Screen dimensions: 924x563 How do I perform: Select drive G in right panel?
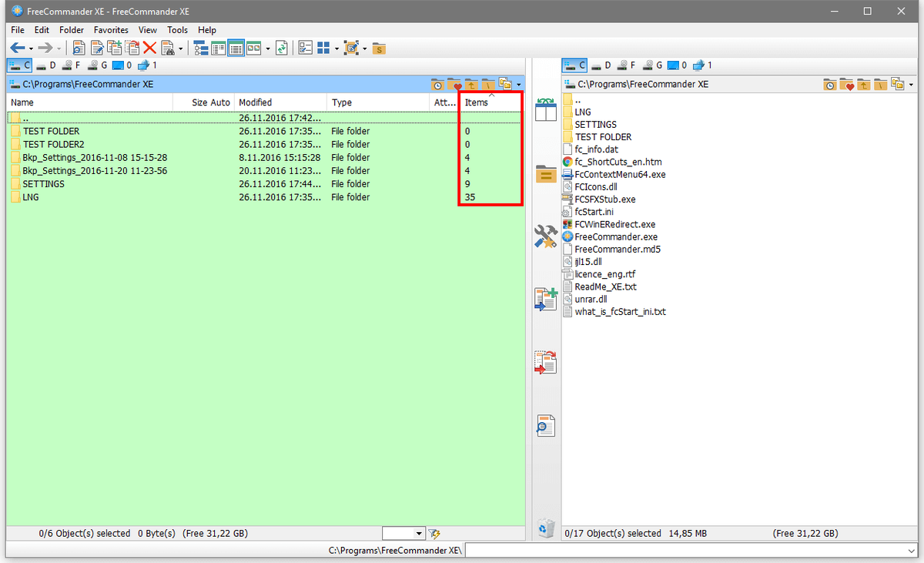[x=651, y=65]
